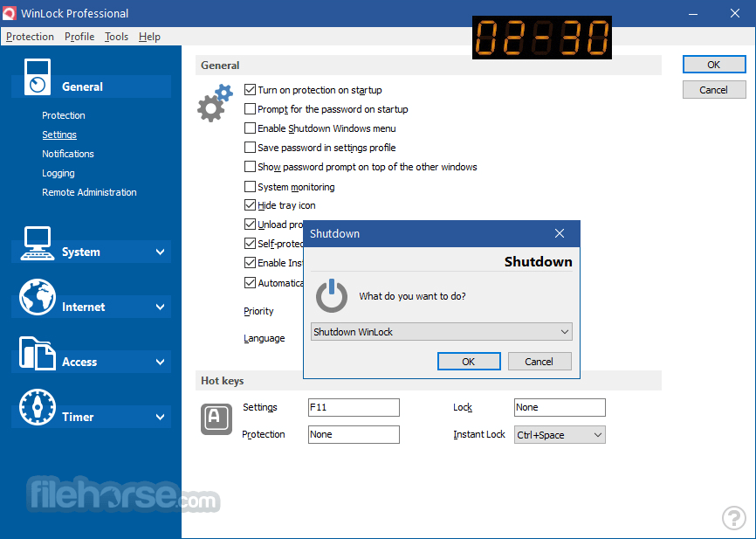Toggle the Automatically checkbox
This screenshot has width=756, height=539.
point(250,283)
